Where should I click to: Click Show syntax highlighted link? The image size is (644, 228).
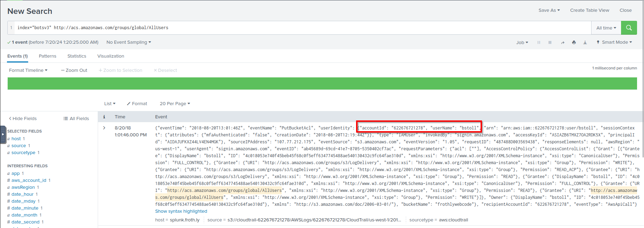(181, 211)
